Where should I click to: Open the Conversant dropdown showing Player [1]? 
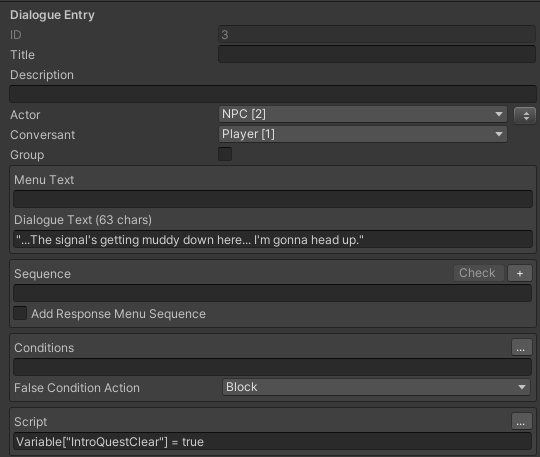tap(362, 134)
